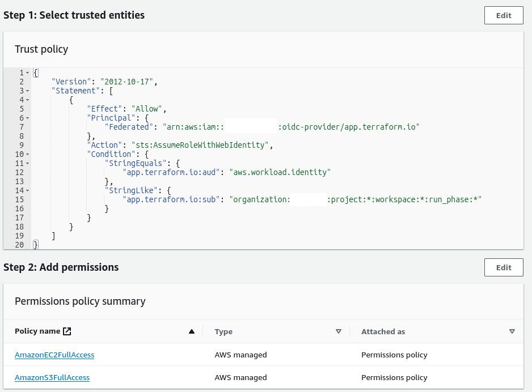This screenshot has width=532, height=392.
Task: Click the "Version" key in trust policy
Action: [x=71, y=82]
